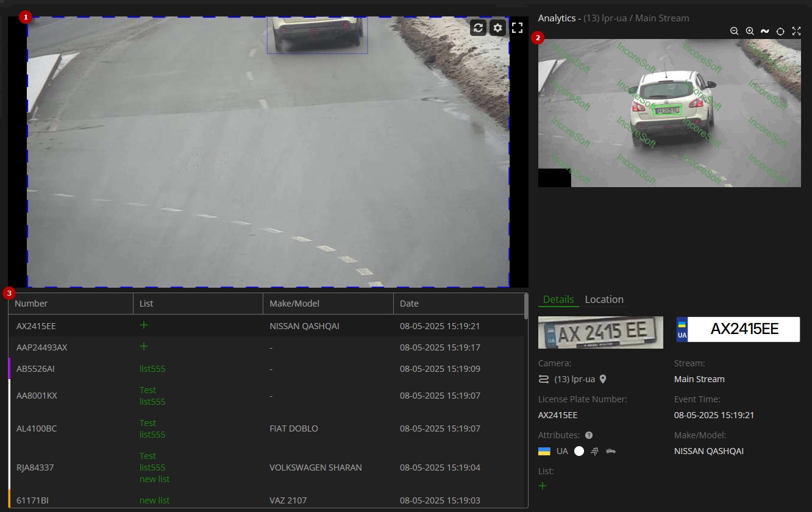Expand analytics snapshot to full view
Image resolution: width=812 pixels, height=512 pixels.
point(796,31)
